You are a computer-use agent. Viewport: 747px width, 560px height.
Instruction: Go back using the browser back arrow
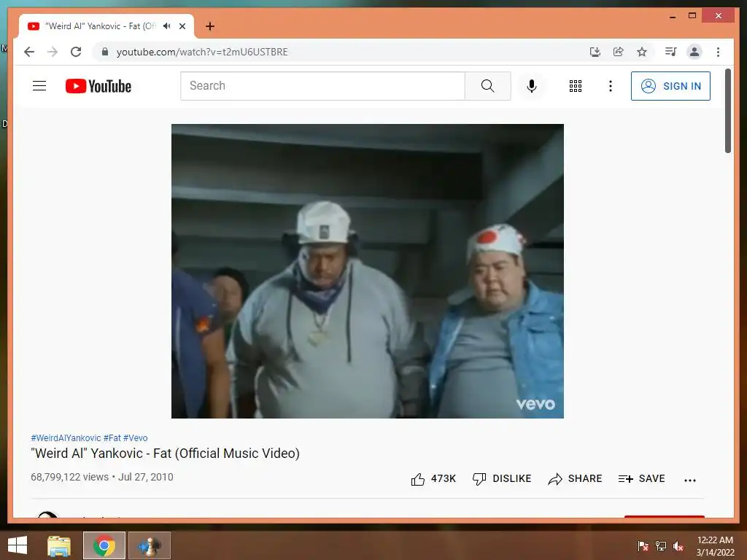tap(29, 52)
